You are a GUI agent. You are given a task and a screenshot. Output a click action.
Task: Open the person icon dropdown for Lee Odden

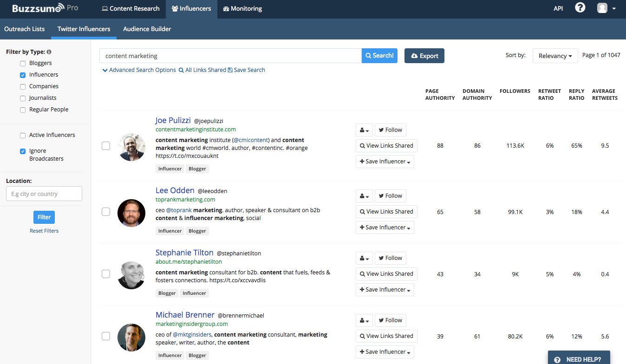click(x=364, y=196)
